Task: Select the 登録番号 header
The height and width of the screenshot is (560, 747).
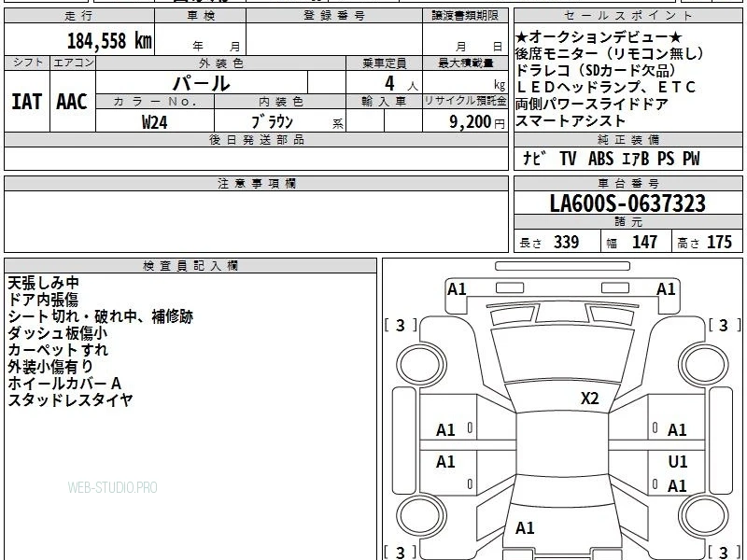Action: (334, 16)
